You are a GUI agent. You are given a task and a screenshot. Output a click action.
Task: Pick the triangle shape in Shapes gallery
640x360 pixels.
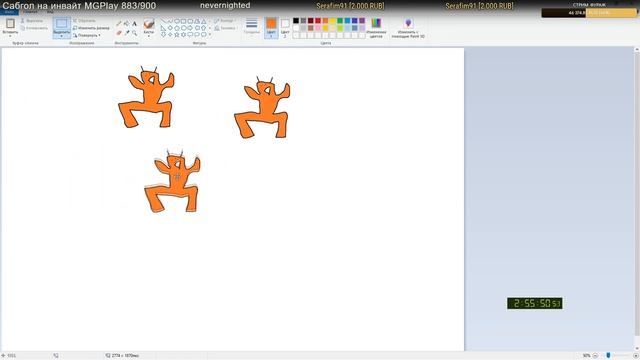click(203, 21)
